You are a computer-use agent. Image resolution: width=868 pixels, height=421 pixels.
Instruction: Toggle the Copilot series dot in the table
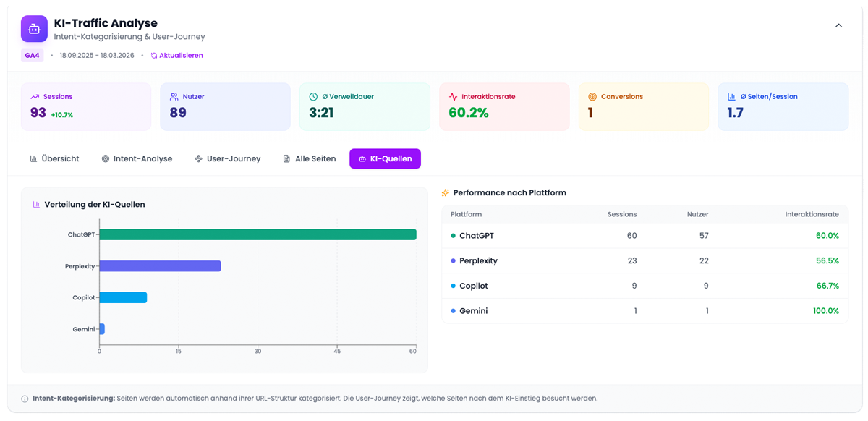[453, 286]
